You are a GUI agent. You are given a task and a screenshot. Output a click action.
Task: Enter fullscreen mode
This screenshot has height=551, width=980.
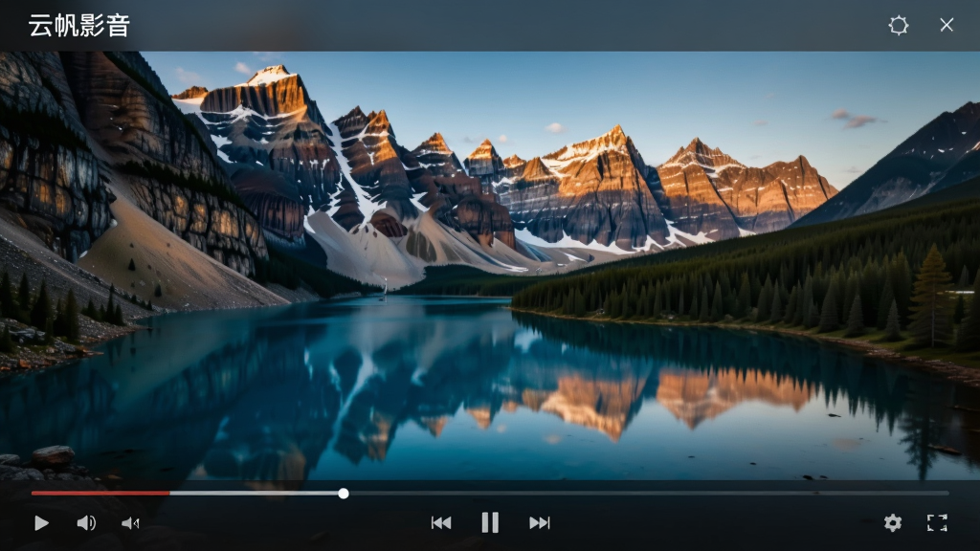(937, 523)
